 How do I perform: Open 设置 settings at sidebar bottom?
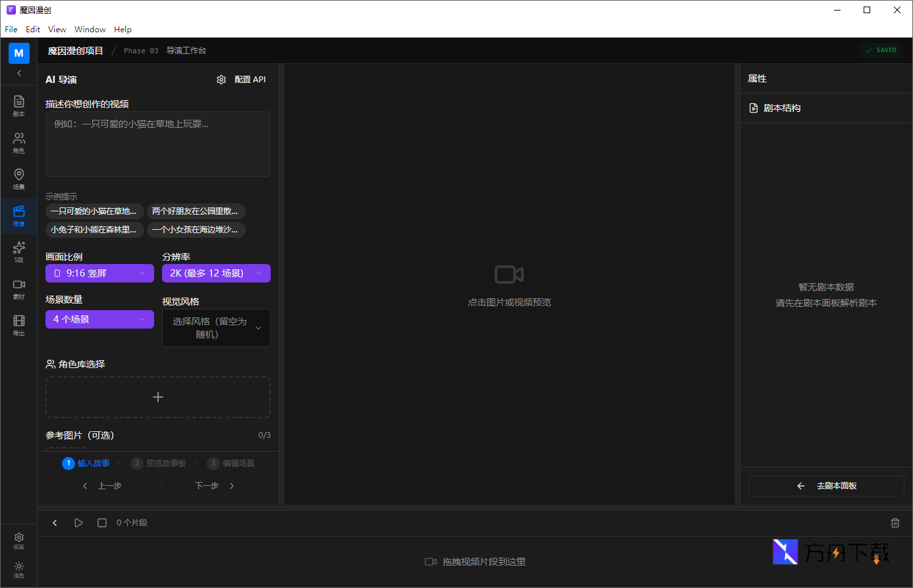coord(18,541)
